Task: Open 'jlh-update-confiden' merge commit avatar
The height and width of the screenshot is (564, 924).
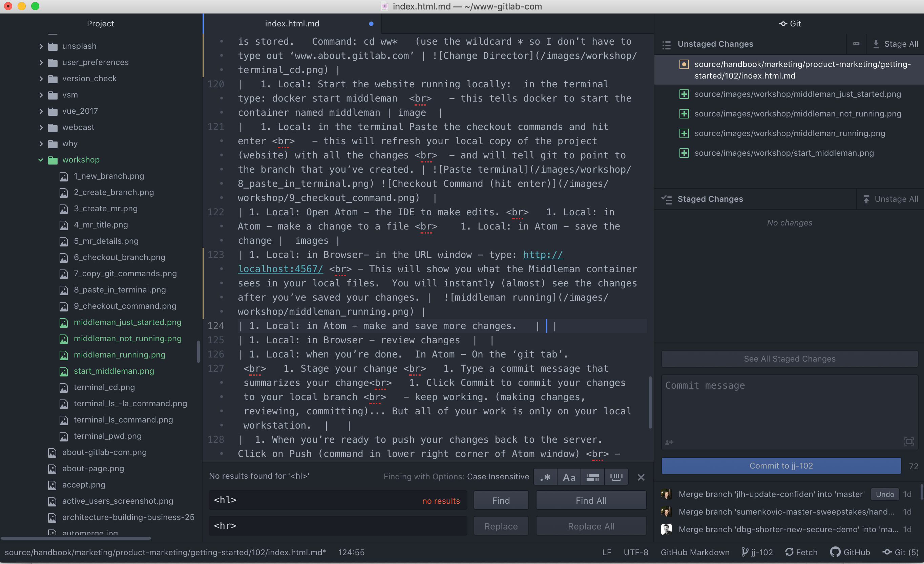Action: pos(666,494)
